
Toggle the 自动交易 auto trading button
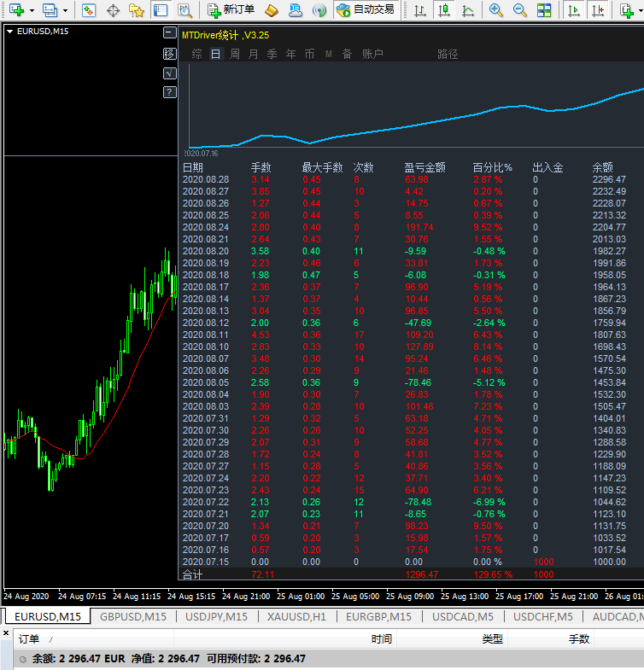pos(366,10)
